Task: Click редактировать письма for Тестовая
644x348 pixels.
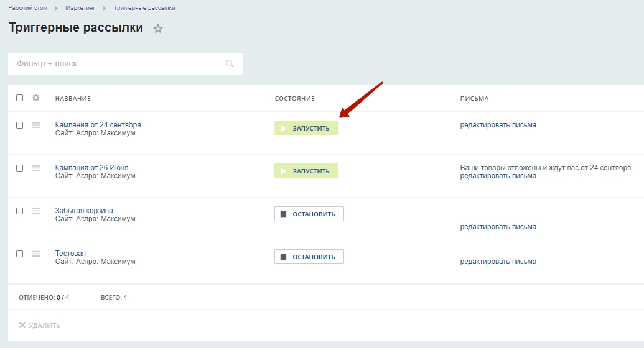Action: point(498,262)
